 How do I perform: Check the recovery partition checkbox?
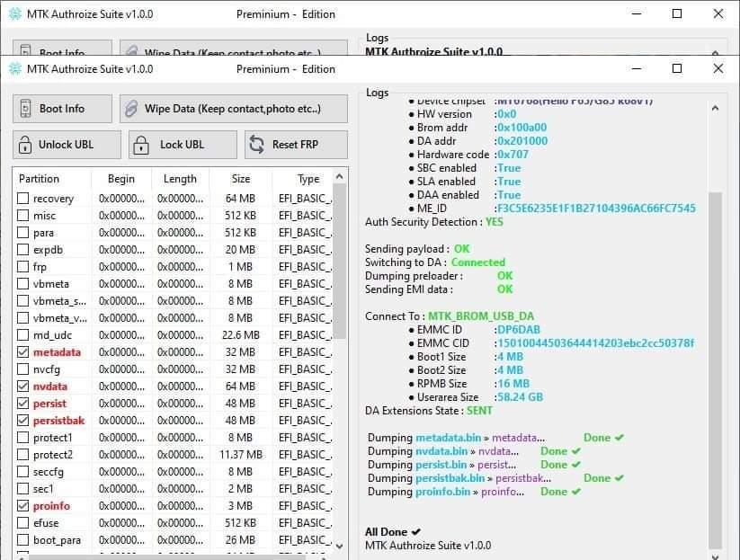pyautogui.click(x=22, y=198)
